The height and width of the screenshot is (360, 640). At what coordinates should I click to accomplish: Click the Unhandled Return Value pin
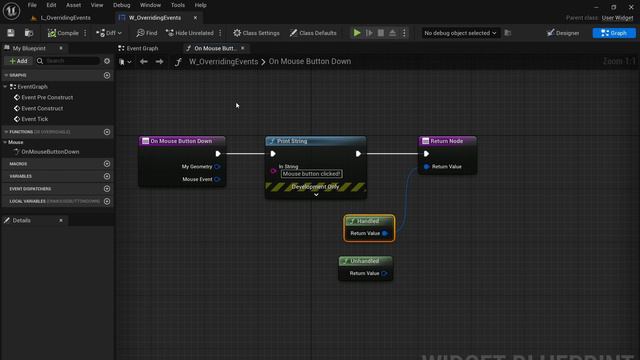click(384, 273)
